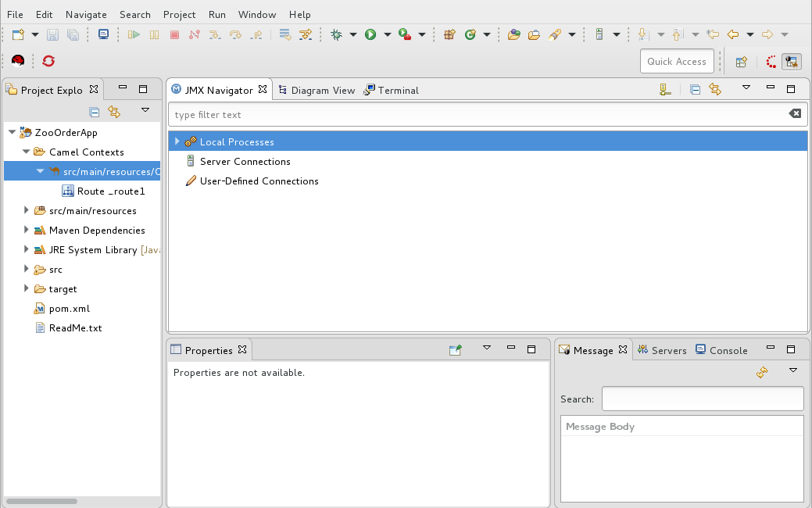Click the Message Search input field

click(702, 399)
